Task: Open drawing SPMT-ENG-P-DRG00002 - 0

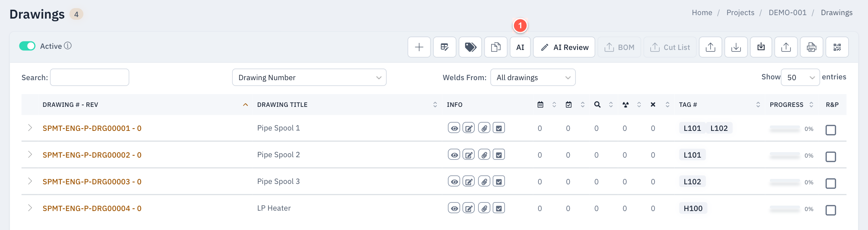Action: pyautogui.click(x=92, y=155)
